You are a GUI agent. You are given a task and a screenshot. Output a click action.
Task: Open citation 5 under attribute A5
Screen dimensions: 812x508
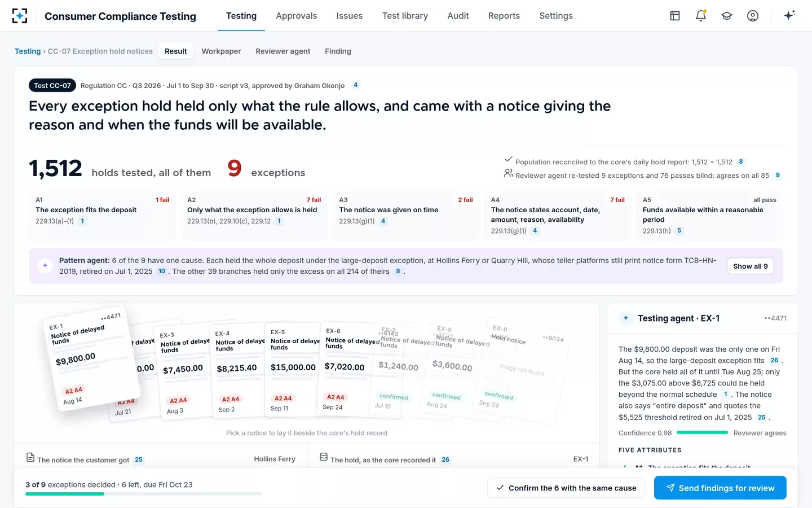click(x=679, y=231)
